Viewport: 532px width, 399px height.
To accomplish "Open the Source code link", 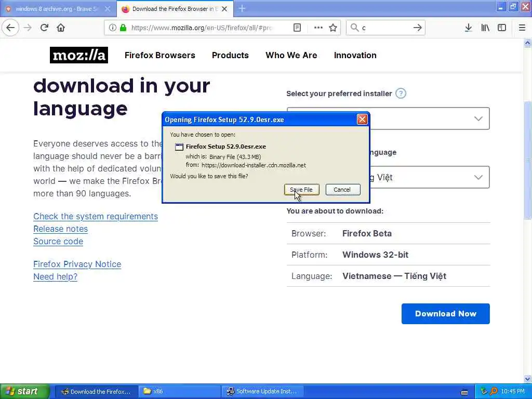I will click(58, 242).
